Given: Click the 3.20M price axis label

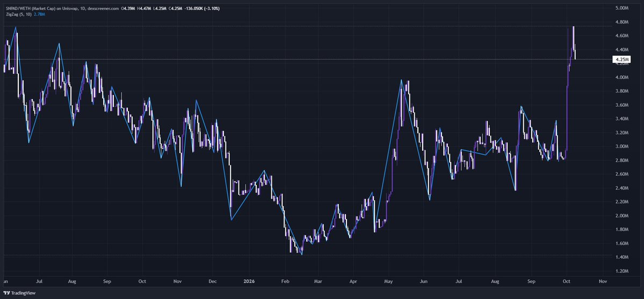Looking at the screenshot, I should [x=621, y=133].
